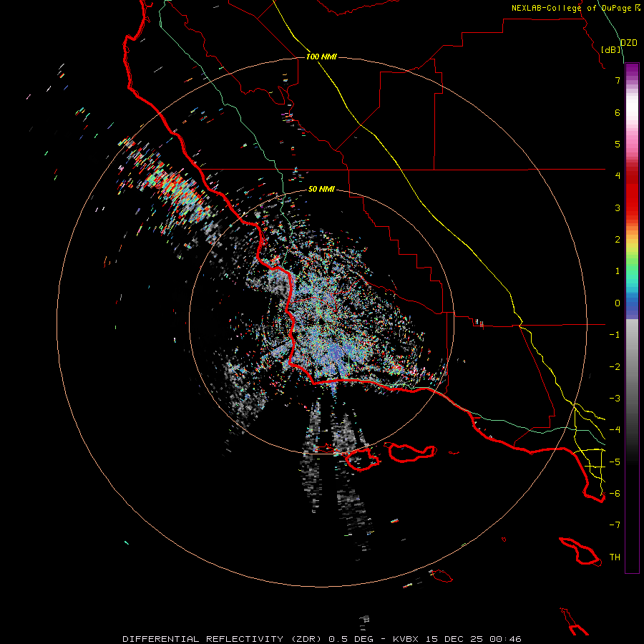Click the 2 value on the scale
This screenshot has width=644, height=644.
click(618, 240)
